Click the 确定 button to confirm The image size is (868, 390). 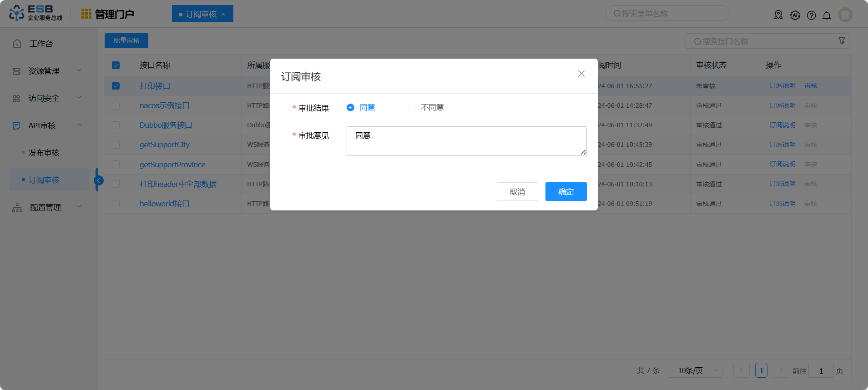click(565, 192)
